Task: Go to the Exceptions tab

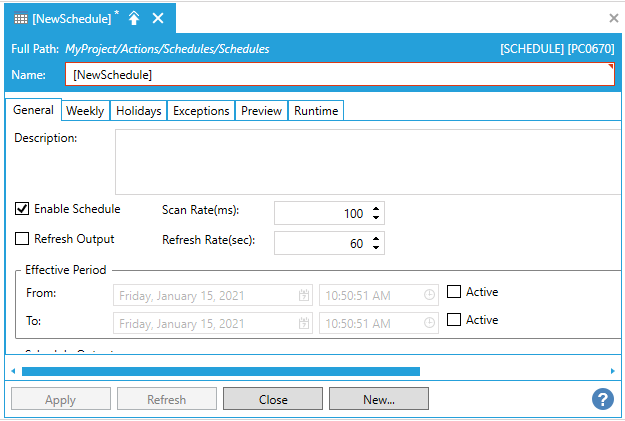Action: [201, 111]
